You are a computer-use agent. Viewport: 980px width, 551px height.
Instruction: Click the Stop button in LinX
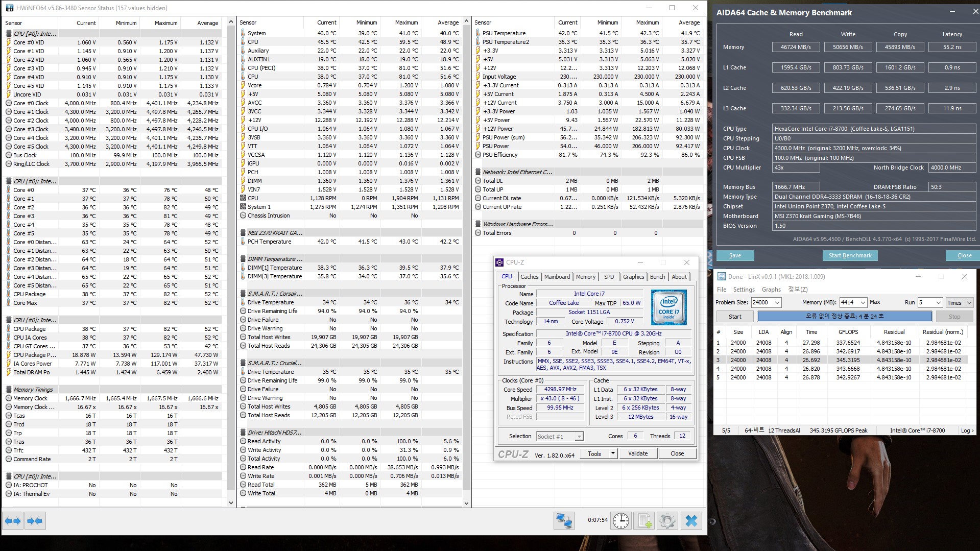[954, 317]
